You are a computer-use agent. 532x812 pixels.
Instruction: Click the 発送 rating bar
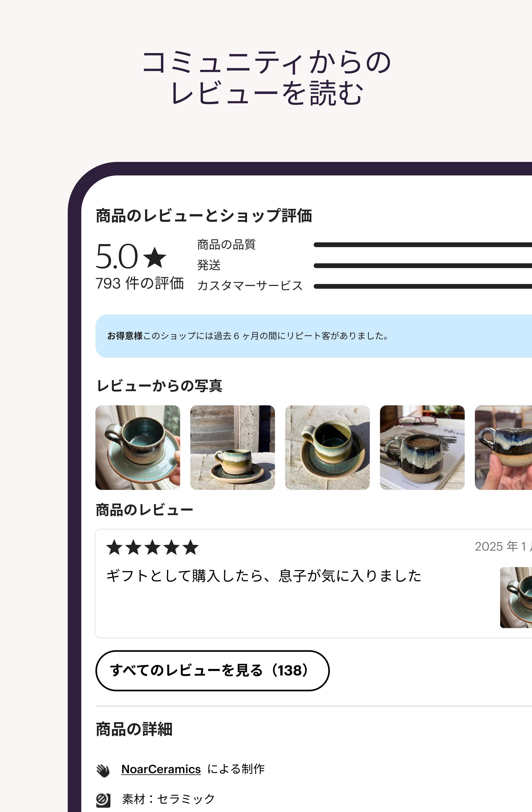pos(423,265)
